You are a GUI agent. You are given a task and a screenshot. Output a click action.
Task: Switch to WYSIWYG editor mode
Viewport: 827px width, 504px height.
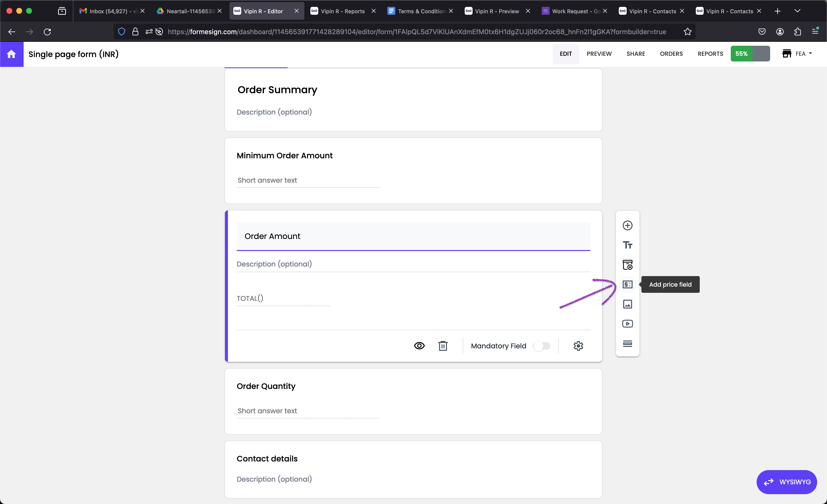pos(786,482)
